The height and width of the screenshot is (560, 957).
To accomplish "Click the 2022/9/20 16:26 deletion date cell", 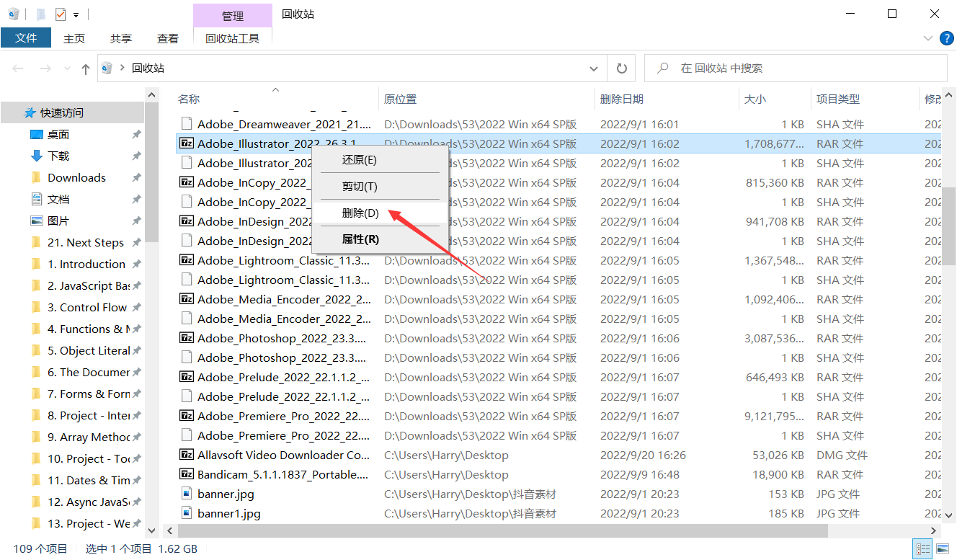I will [x=643, y=455].
